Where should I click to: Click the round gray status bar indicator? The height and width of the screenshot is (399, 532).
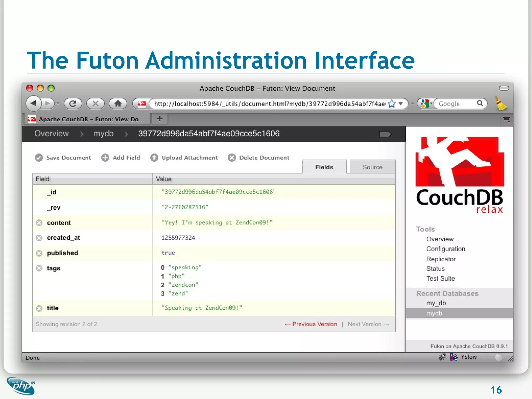click(498, 357)
